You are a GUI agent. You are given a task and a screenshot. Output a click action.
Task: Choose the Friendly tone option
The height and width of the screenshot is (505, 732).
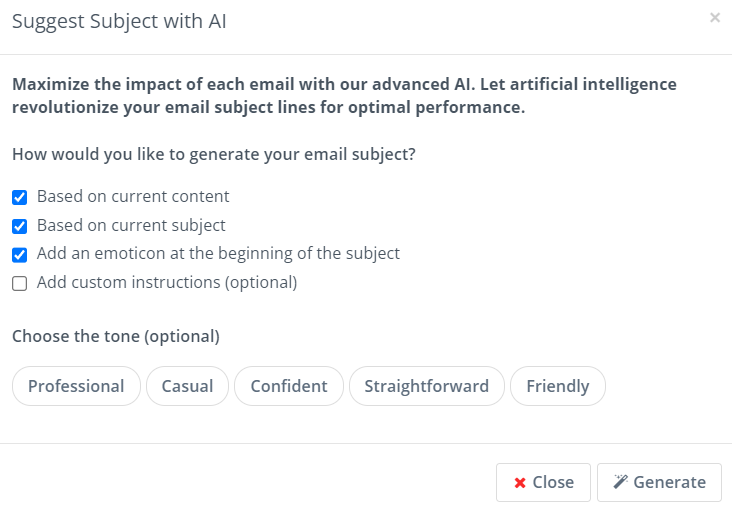558,386
